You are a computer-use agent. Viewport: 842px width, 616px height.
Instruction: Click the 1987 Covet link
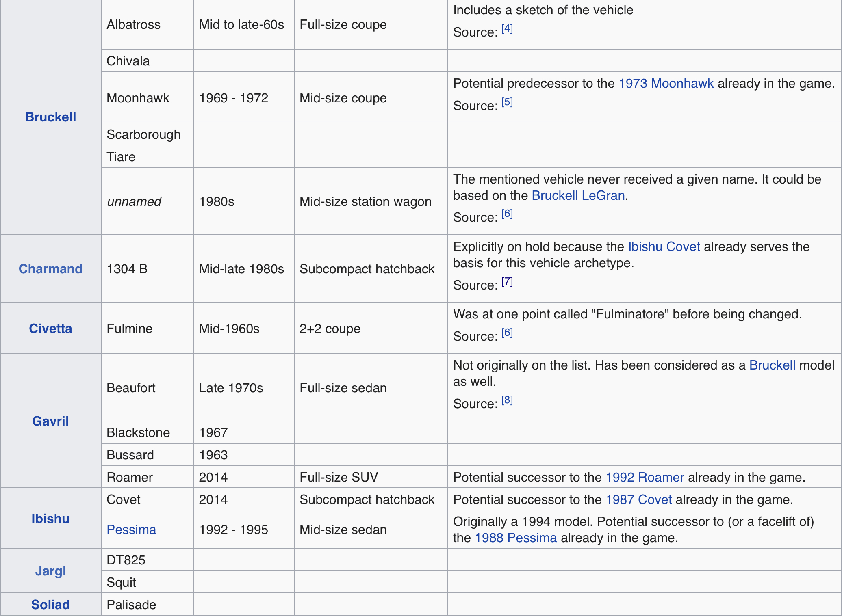[x=638, y=499]
